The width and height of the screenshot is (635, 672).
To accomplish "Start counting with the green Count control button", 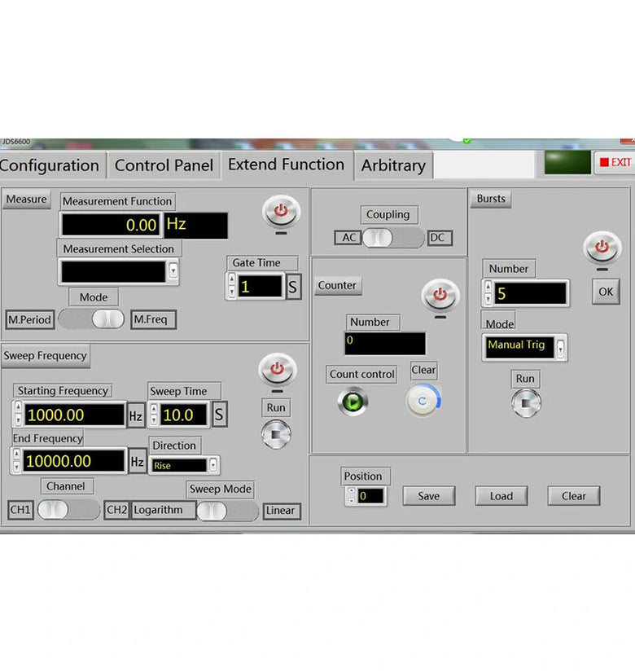I will [x=352, y=402].
